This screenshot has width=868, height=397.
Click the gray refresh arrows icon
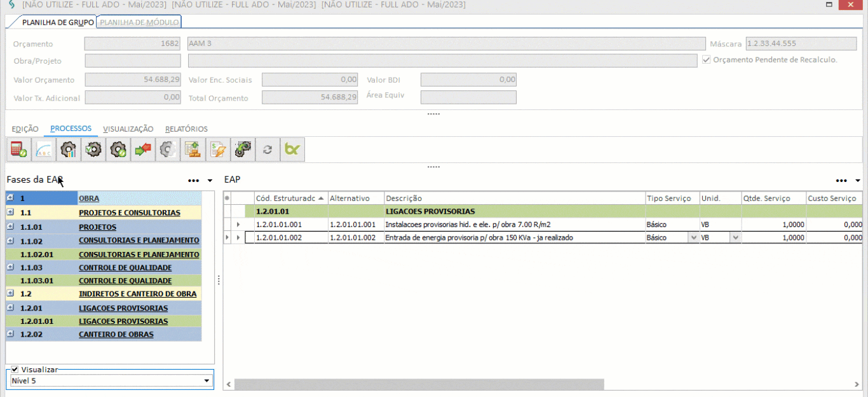(x=268, y=150)
